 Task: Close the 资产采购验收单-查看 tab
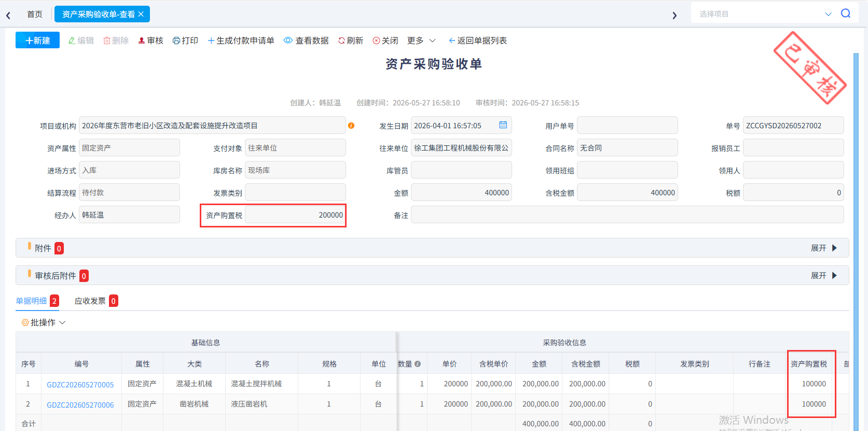[x=141, y=14]
